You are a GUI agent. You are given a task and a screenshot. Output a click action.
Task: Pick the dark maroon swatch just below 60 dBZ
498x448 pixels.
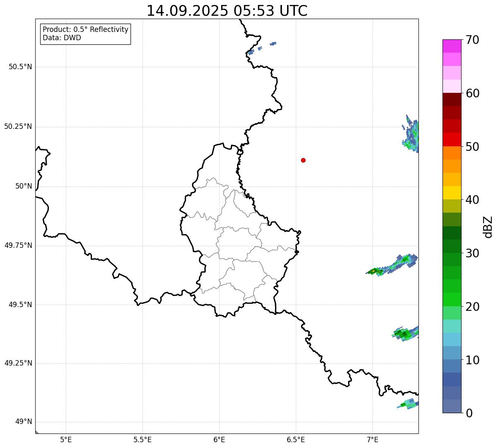(x=452, y=100)
